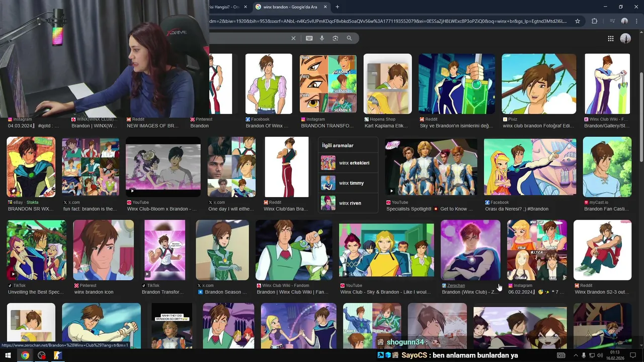Close the 'Hangisi?' tab
This screenshot has width=644, height=362.
tap(246, 7)
